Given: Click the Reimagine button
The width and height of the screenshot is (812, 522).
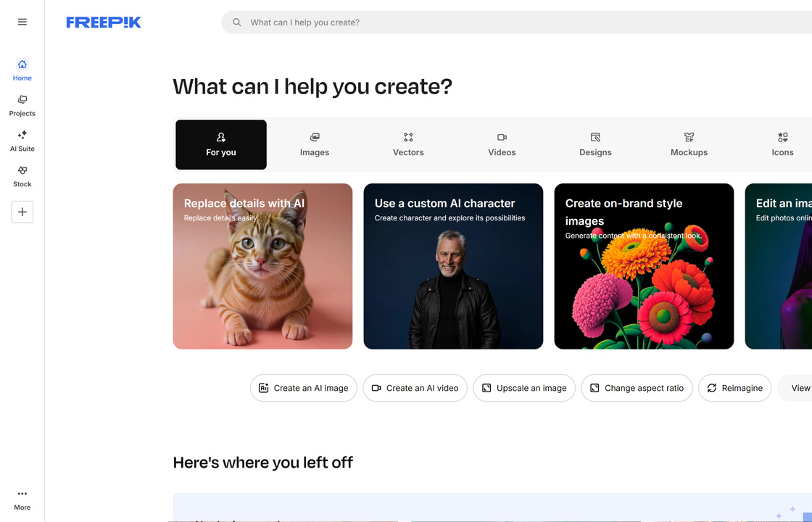Looking at the screenshot, I should [x=735, y=388].
